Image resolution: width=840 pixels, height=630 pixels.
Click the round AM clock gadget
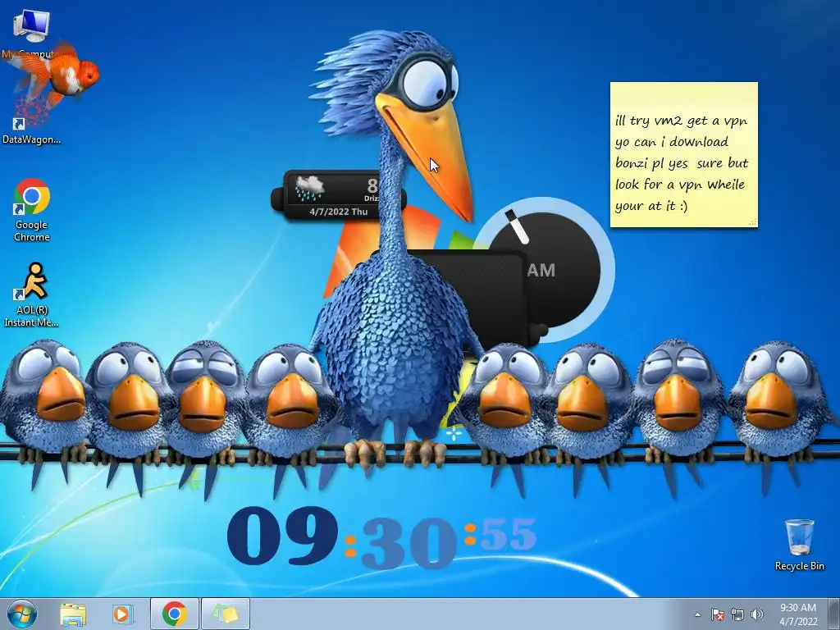pyautogui.click(x=544, y=270)
